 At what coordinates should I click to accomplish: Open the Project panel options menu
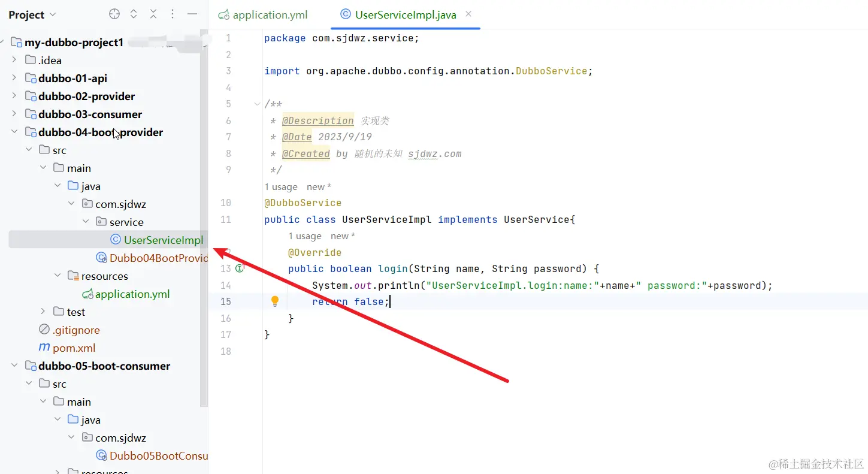(x=173, y=14)
